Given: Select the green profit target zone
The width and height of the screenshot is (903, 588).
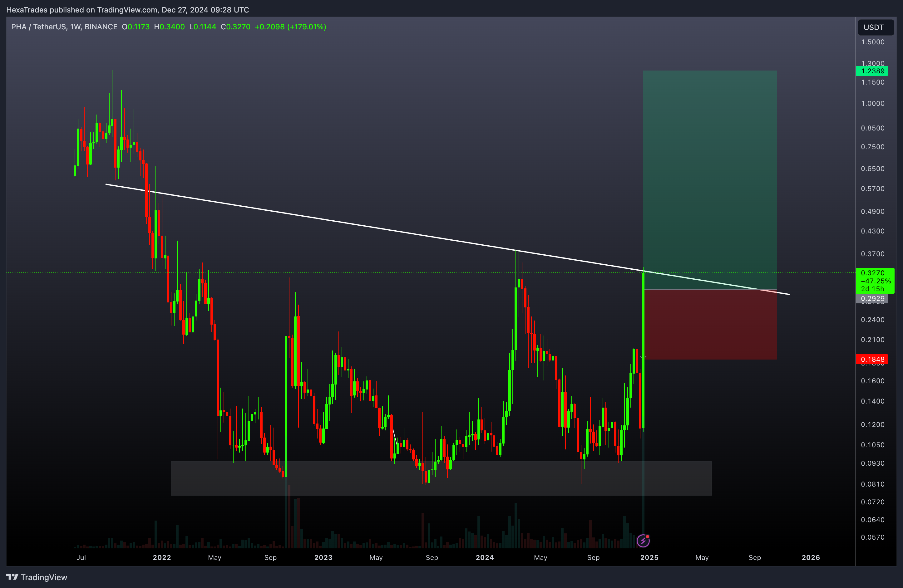Looking at the screenshot, I should (709, 180).
